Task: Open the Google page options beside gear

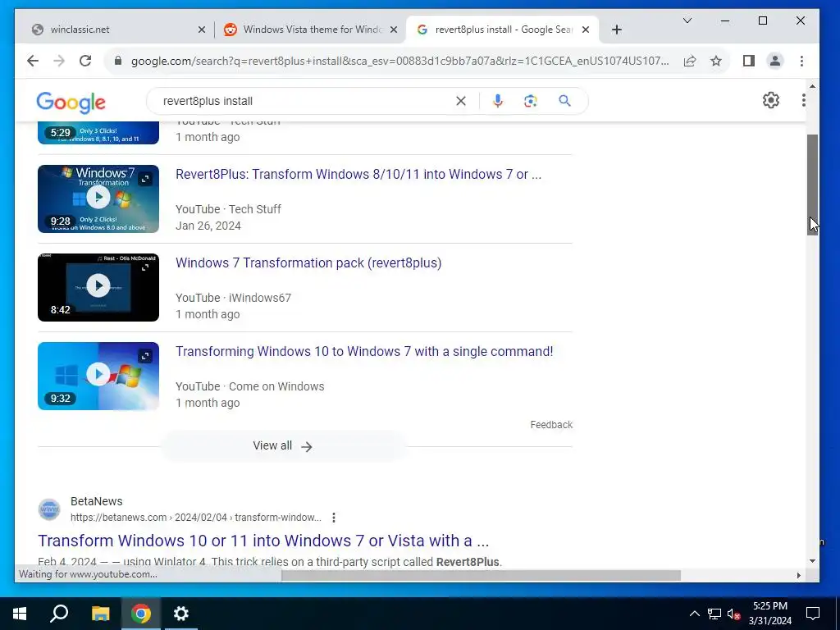Action: [x=804, y=100]
